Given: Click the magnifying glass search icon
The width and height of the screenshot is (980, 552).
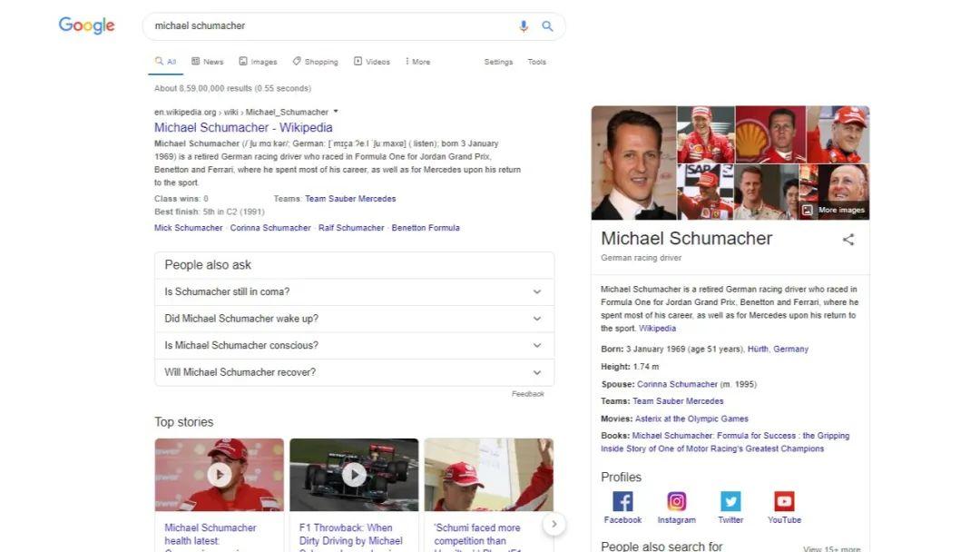Looking at the screenshot, I should pos(547,26).
